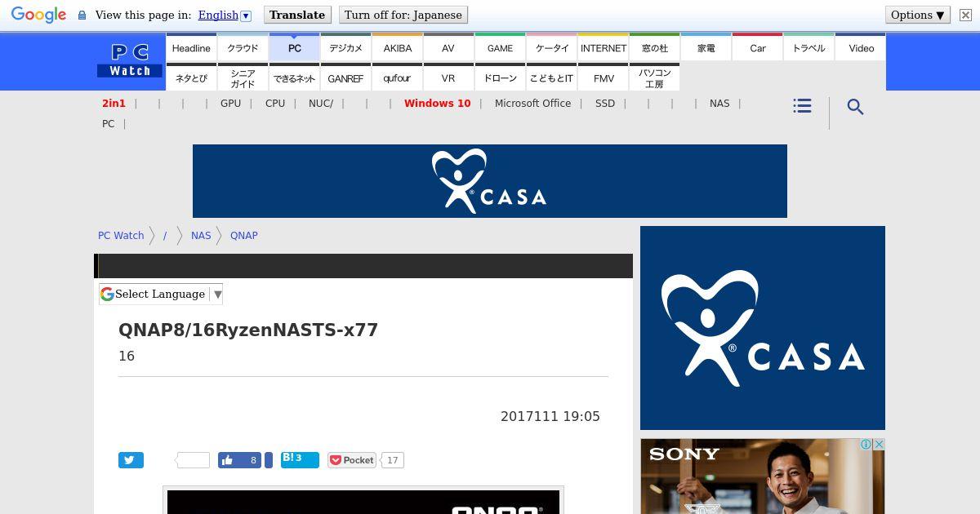This screenshot has height=514, width=980.
Task: Click the ad info icon on Sony ad
Action: point(866,445)
